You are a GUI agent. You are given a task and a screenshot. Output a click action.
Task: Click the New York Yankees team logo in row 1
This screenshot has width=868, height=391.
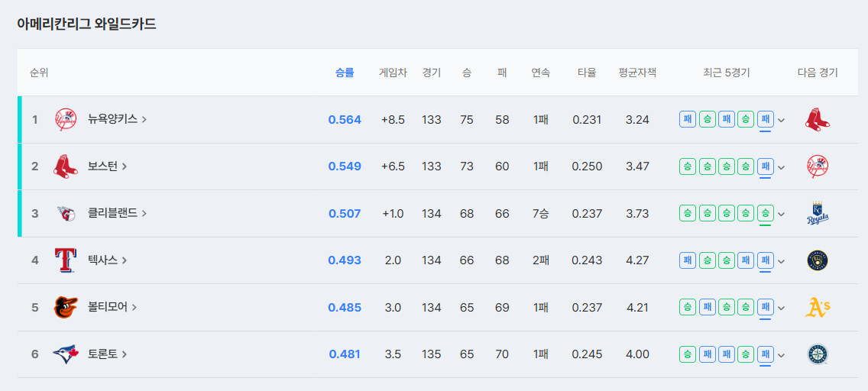tap(65, 119)
